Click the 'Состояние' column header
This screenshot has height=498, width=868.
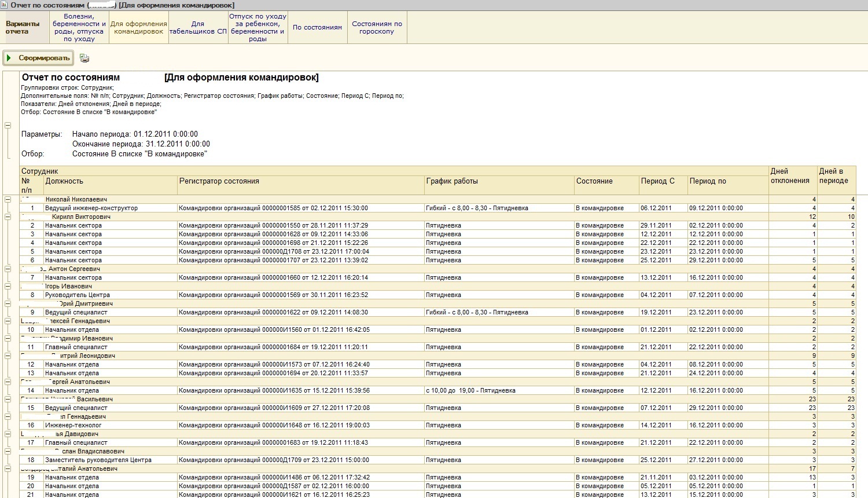pos(606,185)
